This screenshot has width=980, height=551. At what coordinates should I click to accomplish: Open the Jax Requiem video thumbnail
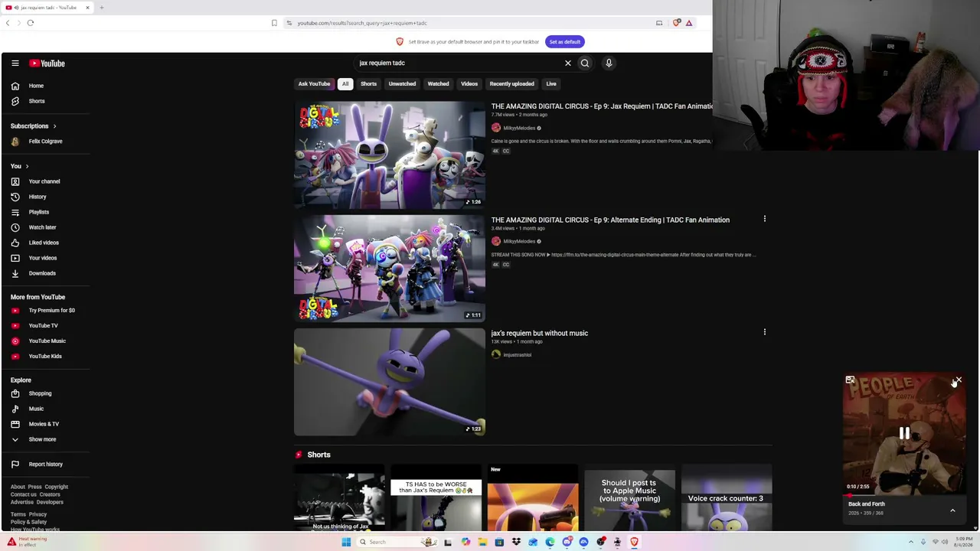coord(390,155)
